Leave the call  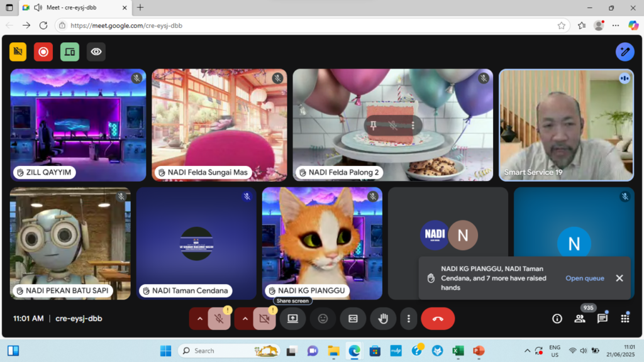[438, 319]
